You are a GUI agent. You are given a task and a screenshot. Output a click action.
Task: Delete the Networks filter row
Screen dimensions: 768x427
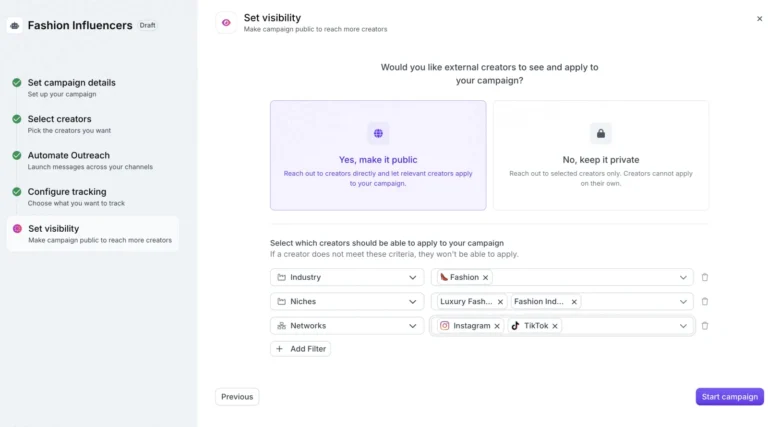[x=705, y=326]
